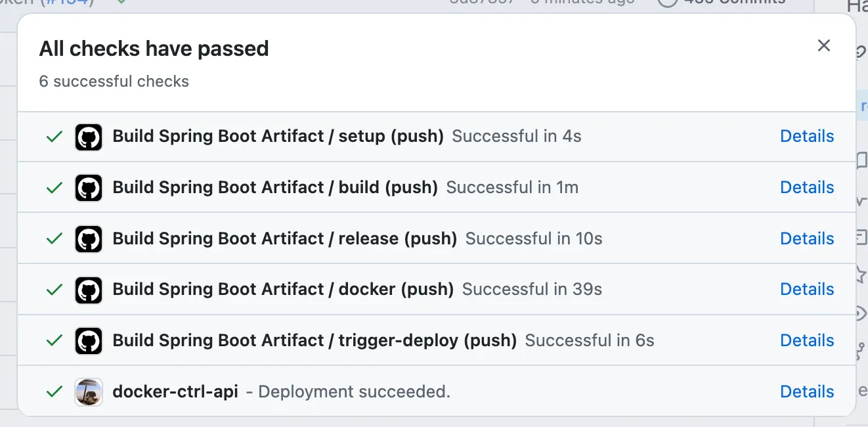Screen dimensions: 868x427
Task: Click green checkmark on docker row
Action: (54, 290)
